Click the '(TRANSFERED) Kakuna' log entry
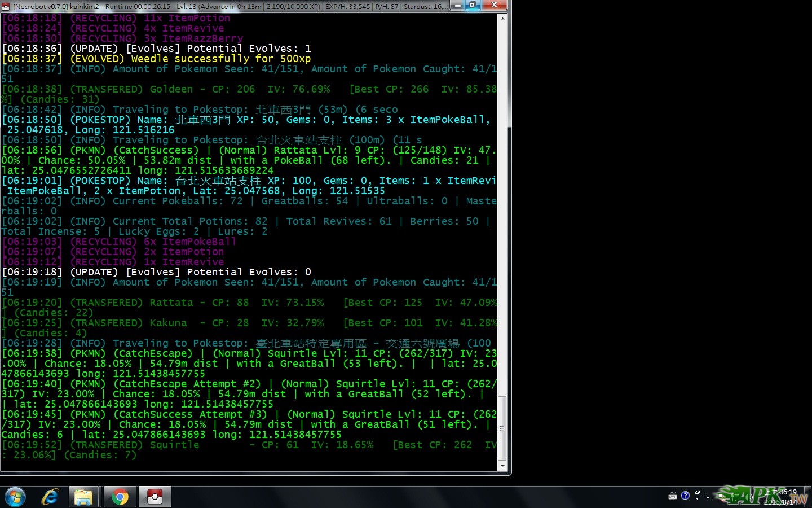The height and width of the screenshot is (508, 812). [249, 328]
